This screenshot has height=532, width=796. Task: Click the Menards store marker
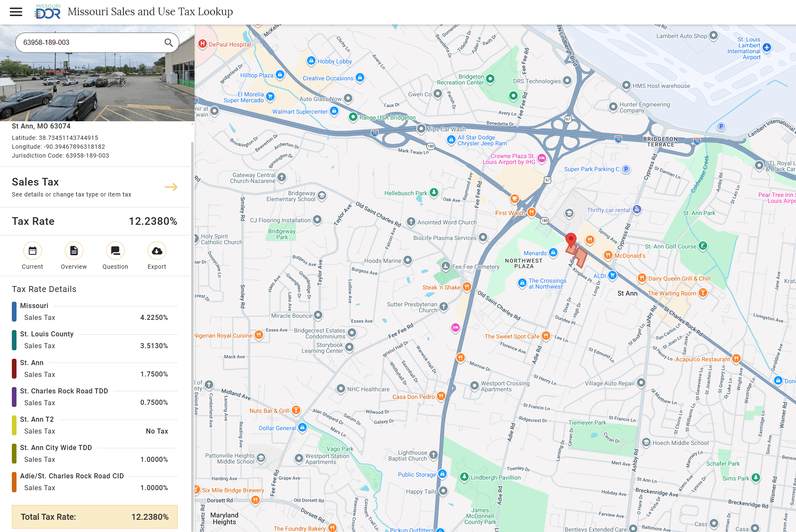click(553, 253)
